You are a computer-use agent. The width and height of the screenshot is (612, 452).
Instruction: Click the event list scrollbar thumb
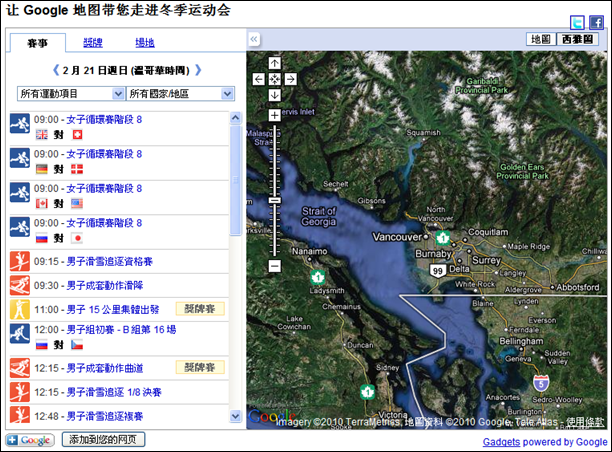click(x=235, y=180)
